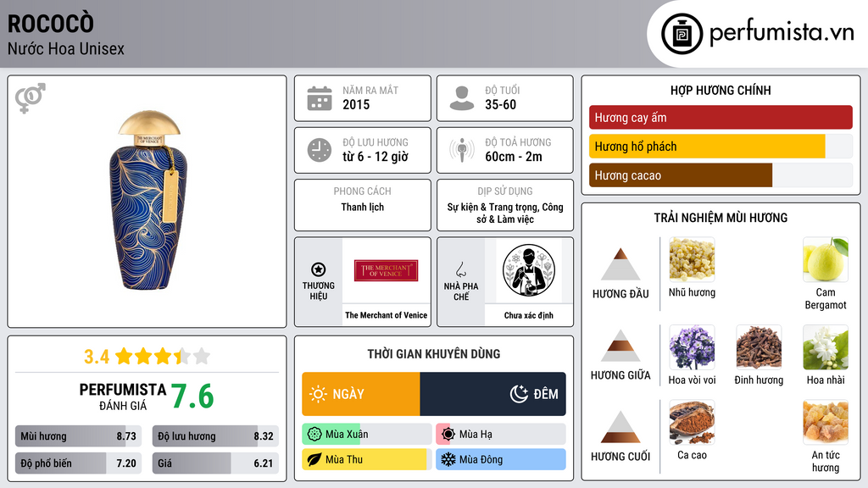The image size is (868, 488).
Task: Click the orange NGÀY daytime segment
Action: 361,394
